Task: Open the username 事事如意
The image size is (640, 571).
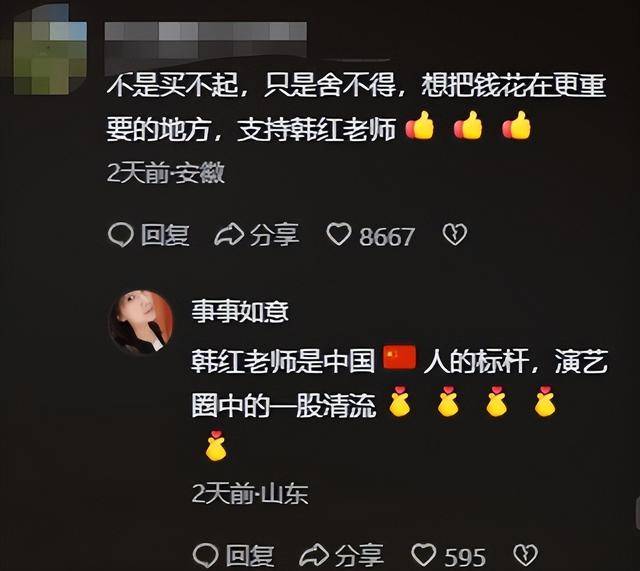Action: click(240, 312)
